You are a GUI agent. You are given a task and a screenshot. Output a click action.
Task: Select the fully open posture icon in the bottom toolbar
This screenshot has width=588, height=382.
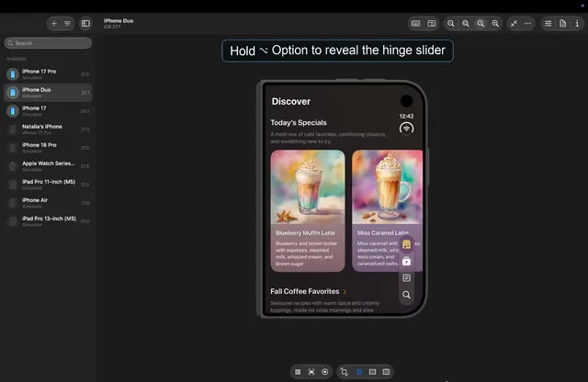click(386, 372)
